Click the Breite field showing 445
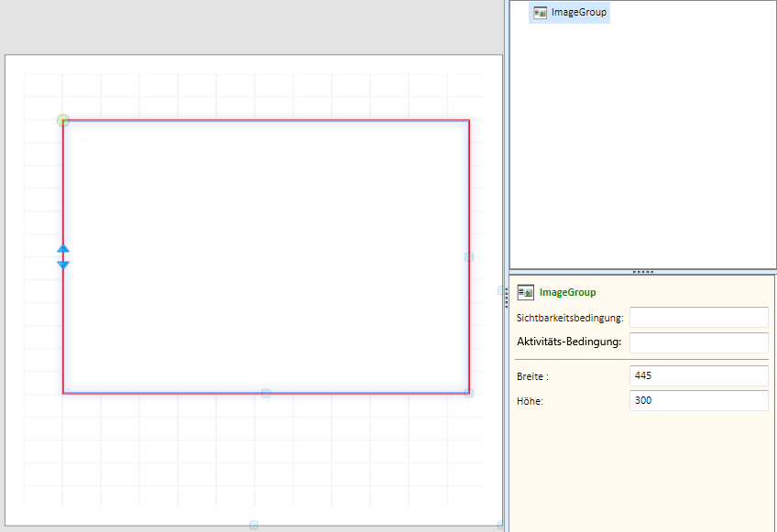Image resolution: width=777 pixels, height=532 pixels. pyautogui.click(x=698, y=375)
